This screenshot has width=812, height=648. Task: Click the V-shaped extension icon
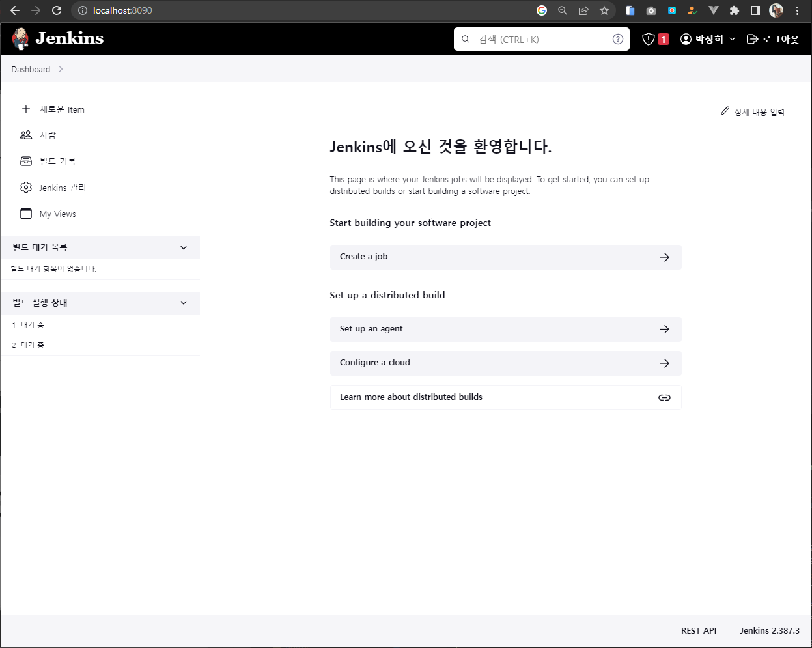(x=714, y=10)
